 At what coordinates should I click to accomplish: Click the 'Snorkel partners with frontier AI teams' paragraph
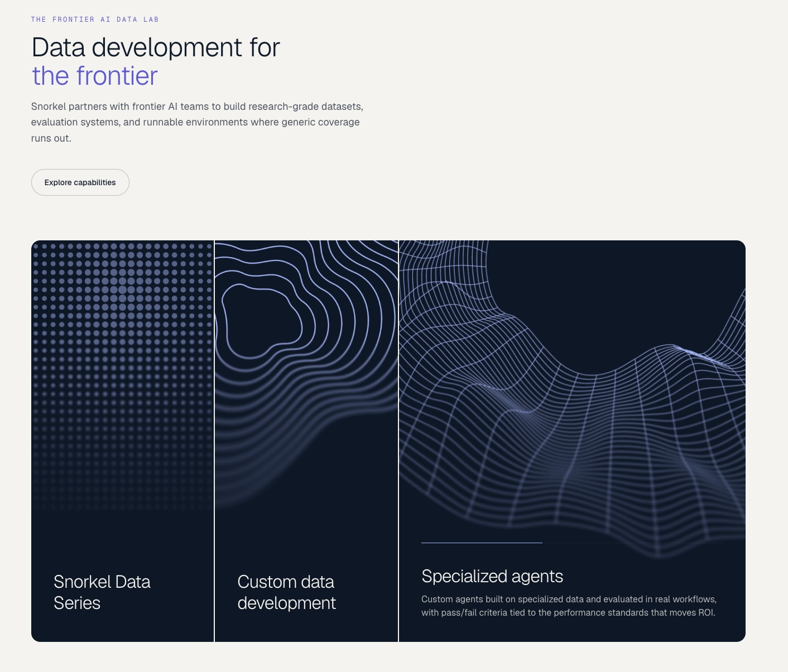197,122
